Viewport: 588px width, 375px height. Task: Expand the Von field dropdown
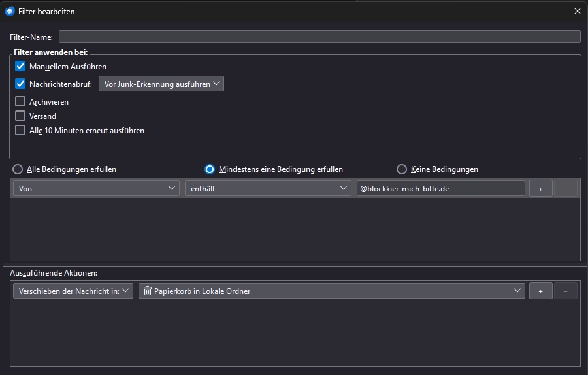pos(96,188)
